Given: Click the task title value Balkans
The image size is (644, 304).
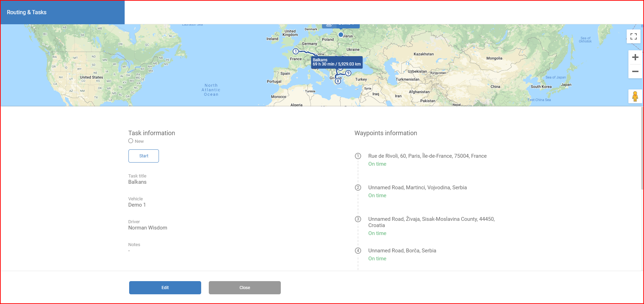Looking at the screenshot, I should click(137, 182).
